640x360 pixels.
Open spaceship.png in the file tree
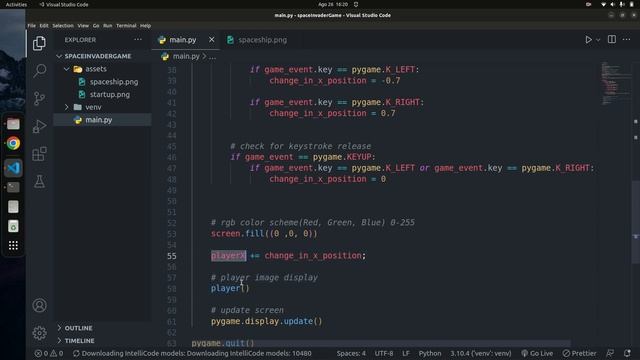tap(113, 82)
